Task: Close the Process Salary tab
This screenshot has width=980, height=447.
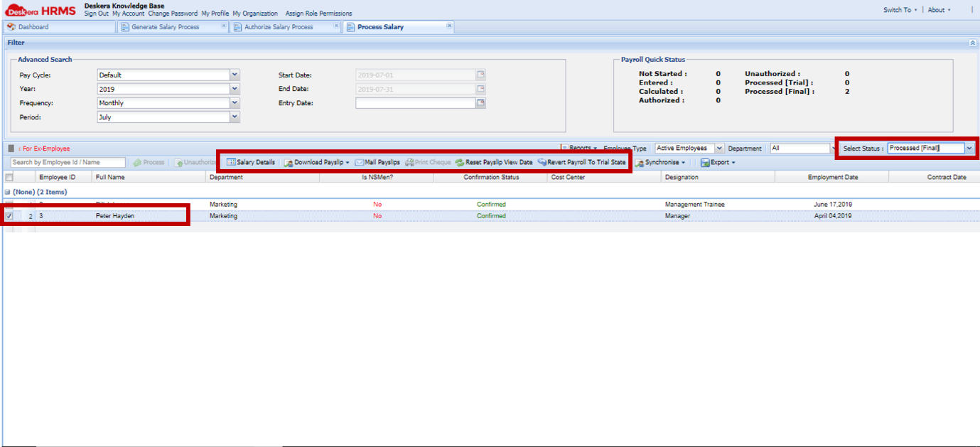Action: 448,26
